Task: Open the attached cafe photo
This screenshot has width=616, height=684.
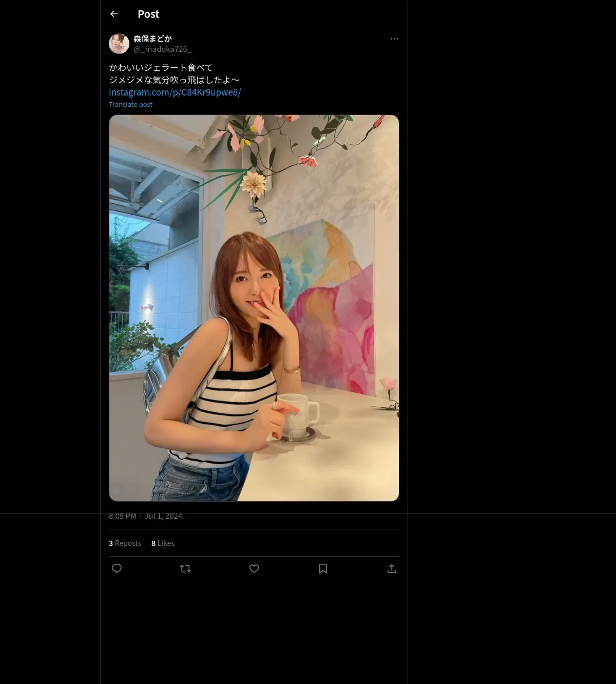Action: coord(254,308)
